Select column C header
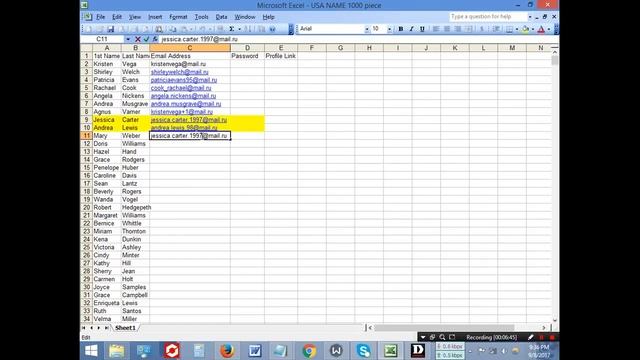The height and width of the screenshot is (360, 640). (x=190, y=48)
